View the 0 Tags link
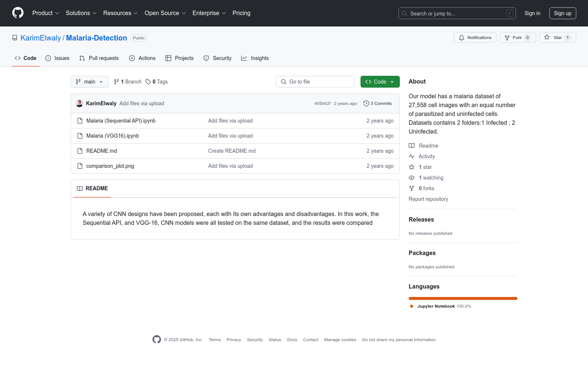Viewport: 588px width, 368px height. point(157,82)
